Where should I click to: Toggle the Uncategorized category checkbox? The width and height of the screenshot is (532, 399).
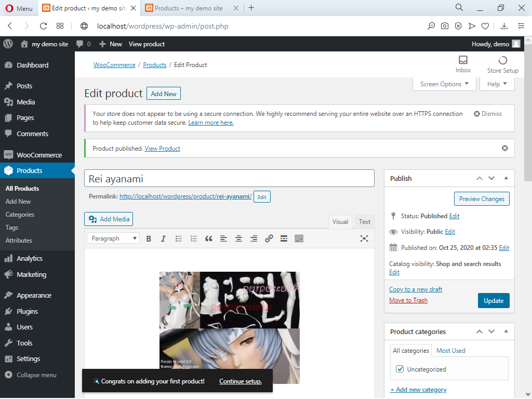click(x=400, y=369)
